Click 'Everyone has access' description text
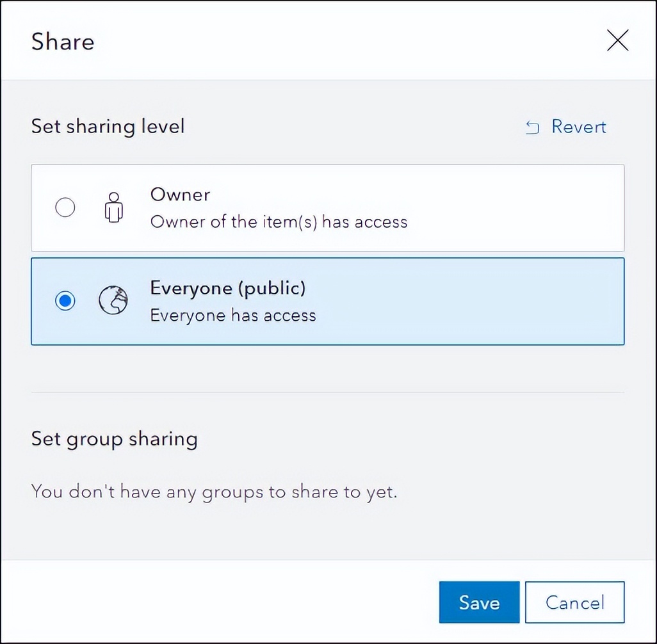 (x=233, y=316)
